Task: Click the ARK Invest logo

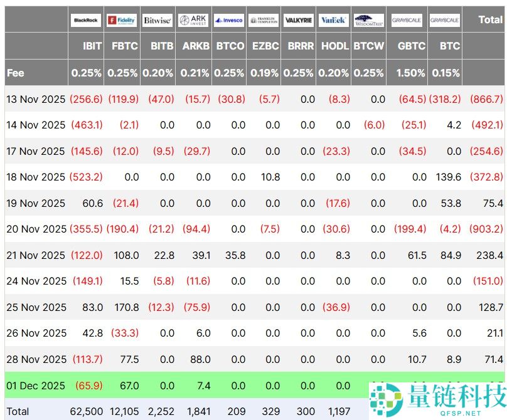Action: pyautogui.click(x=193, y=19)
